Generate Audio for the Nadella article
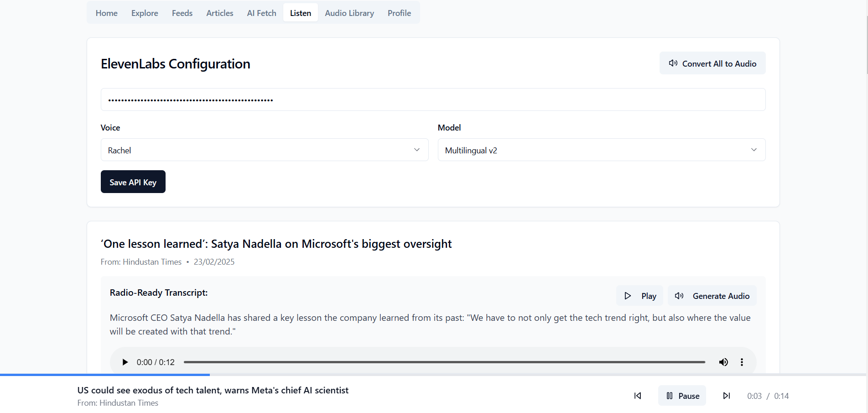Image resolution: width=868 pixels, height=413 pixels. (x=712, y=296)
